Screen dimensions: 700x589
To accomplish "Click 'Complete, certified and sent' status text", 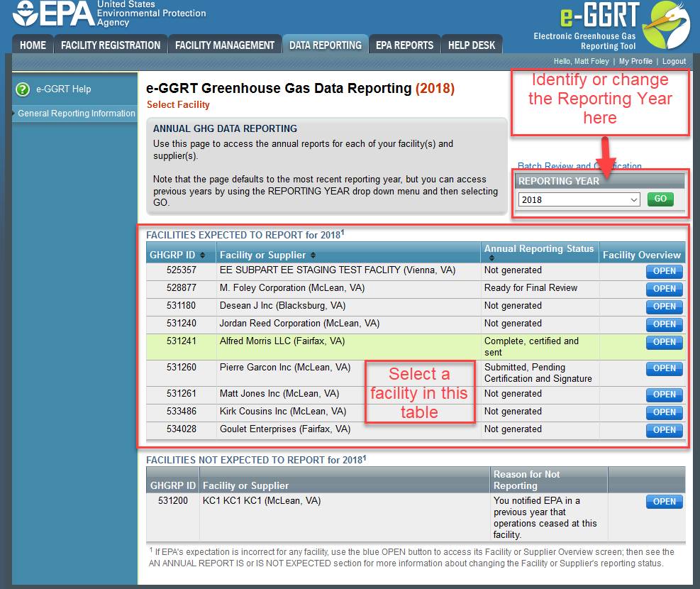I will 531,346.
